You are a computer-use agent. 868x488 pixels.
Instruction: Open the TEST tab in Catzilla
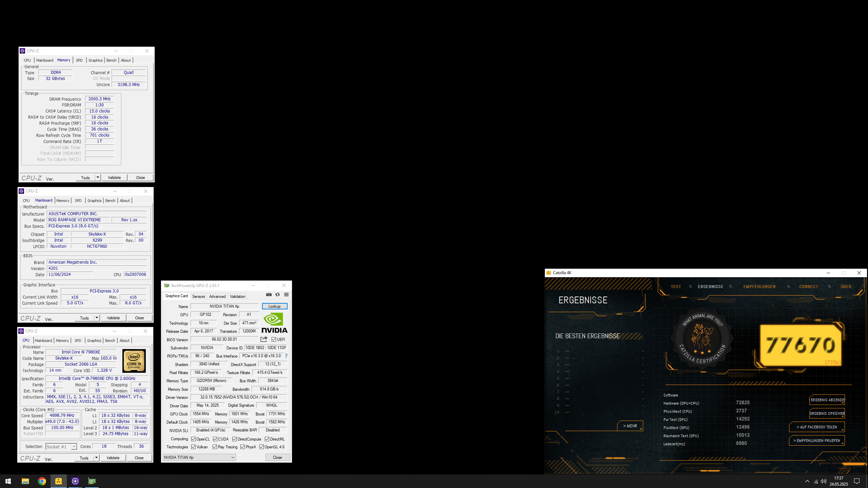(676, 286)
